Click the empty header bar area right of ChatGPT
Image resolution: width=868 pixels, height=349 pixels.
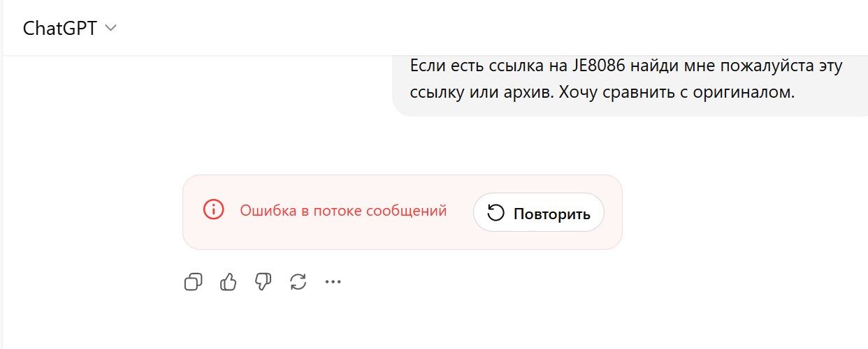point(489,28)
